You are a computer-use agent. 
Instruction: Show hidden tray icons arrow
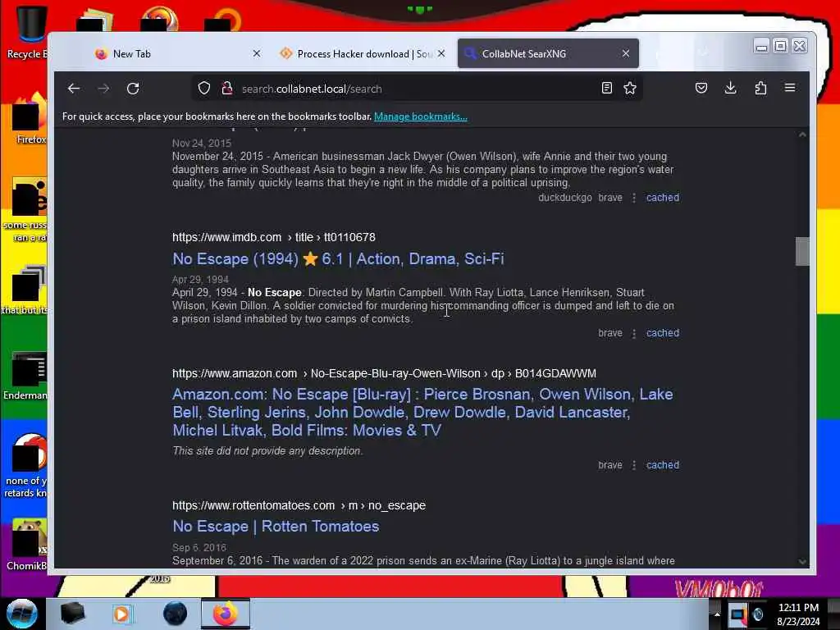pyautogui.click(x=717, y=614)
